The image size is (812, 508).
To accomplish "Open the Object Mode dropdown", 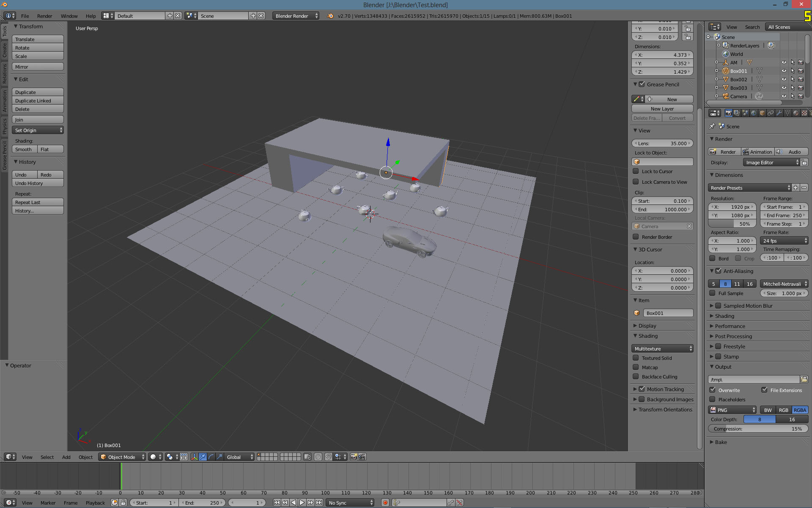I will [x=122, y=457].
